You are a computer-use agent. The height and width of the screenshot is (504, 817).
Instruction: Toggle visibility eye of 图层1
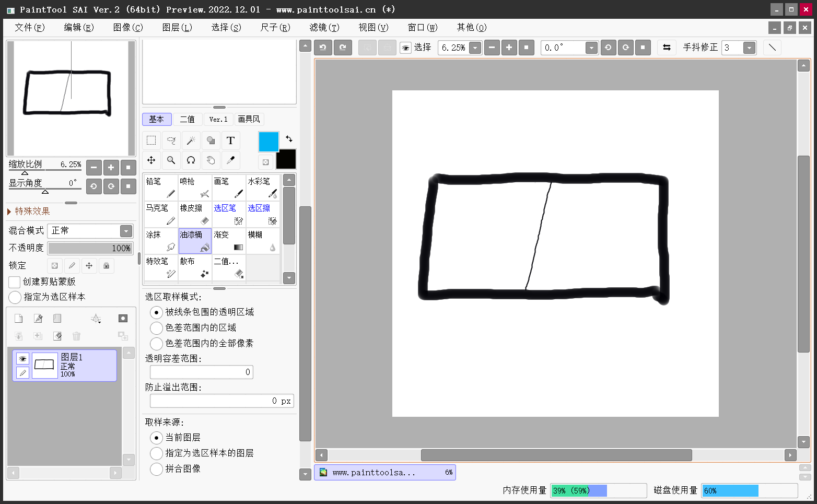22,359
